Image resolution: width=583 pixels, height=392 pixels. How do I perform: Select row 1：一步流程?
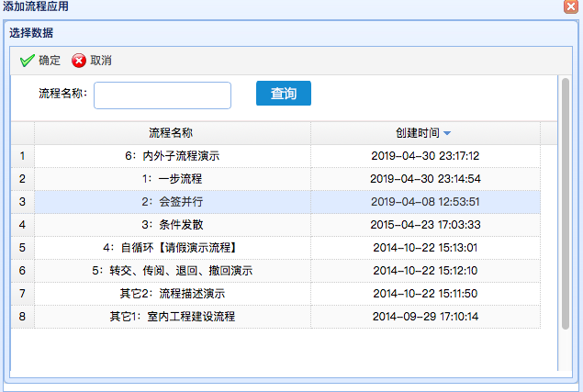click(x=275, y=179)
